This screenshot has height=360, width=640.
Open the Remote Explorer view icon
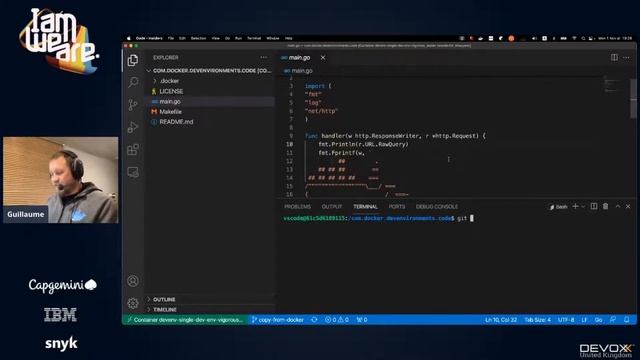coord(133,172)
